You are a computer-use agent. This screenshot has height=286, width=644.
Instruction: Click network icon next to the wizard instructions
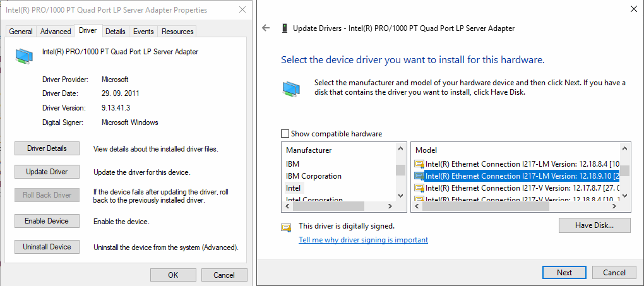(291, 90)
